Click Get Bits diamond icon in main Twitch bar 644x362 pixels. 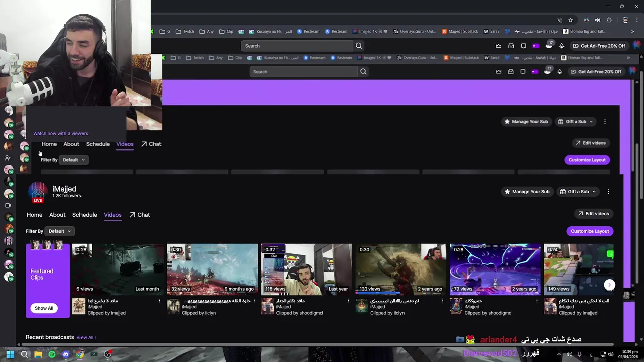(x=561, y=46)
